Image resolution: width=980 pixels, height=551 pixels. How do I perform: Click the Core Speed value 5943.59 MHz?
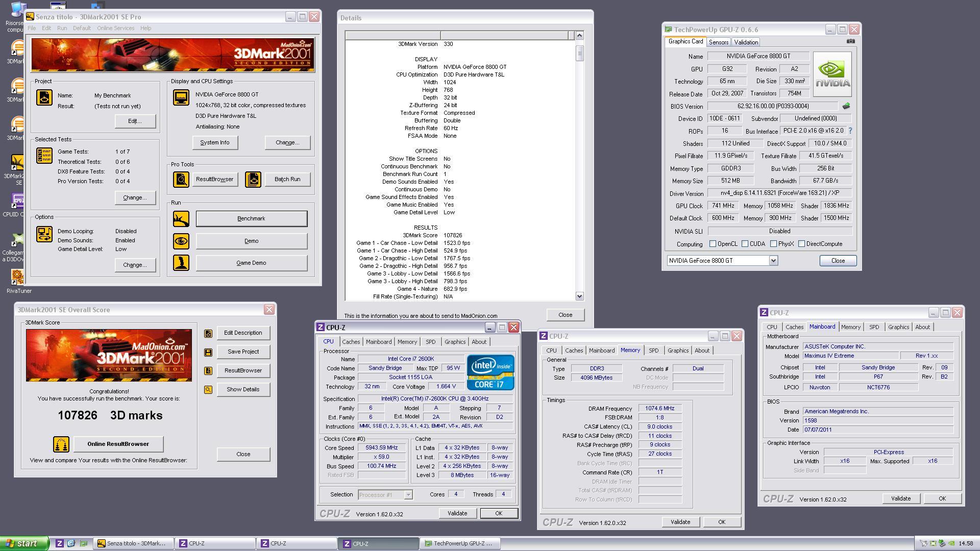(x=382, y=448)
